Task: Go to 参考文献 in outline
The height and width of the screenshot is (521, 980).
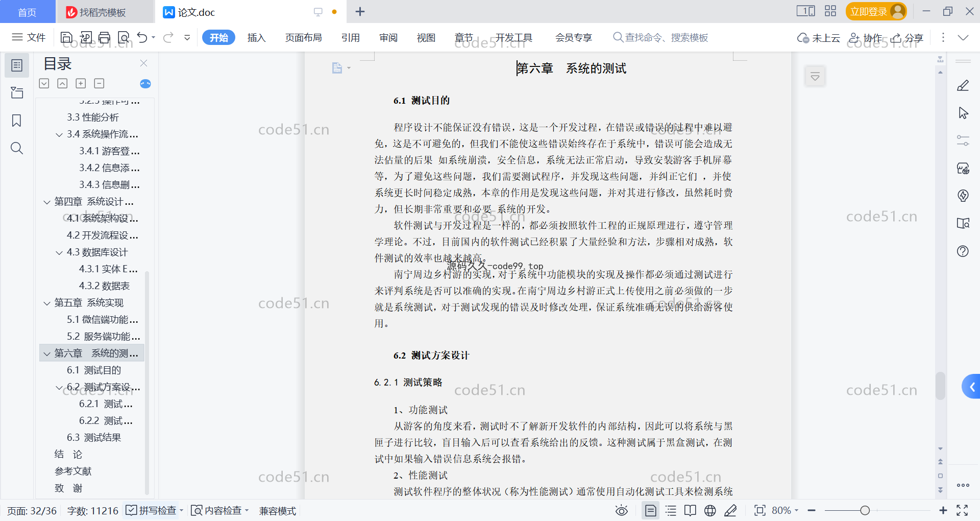Action: pyautogui.click(x=73, y=471)
